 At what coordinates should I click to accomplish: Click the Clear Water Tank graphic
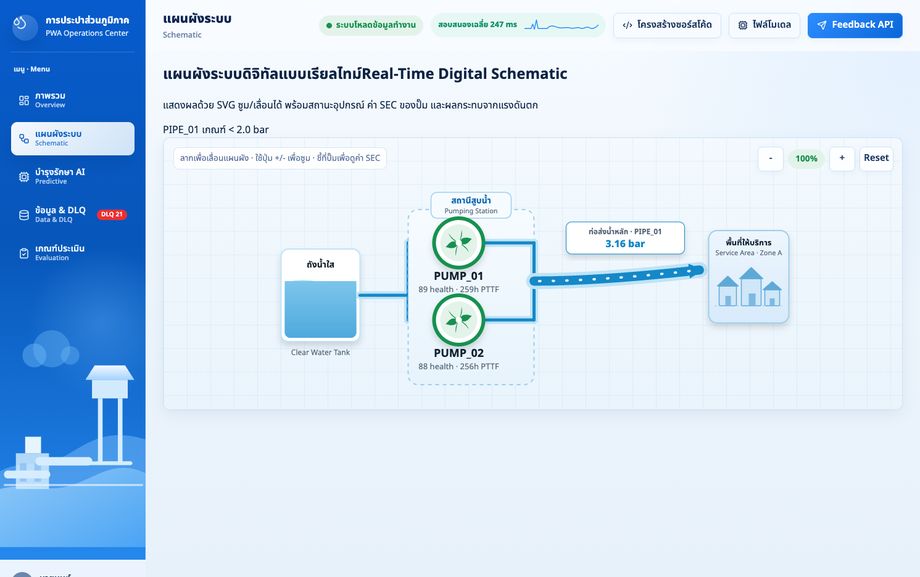pos(320,295)
